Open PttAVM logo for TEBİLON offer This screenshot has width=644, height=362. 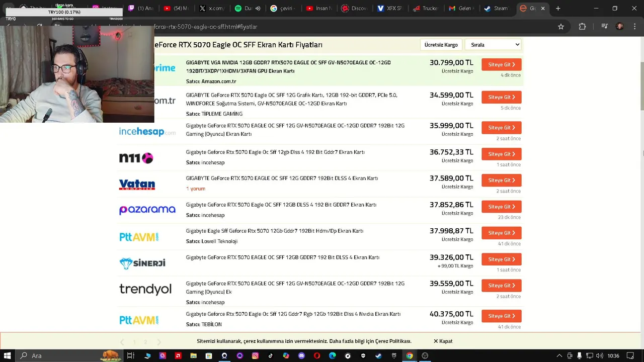139,320
